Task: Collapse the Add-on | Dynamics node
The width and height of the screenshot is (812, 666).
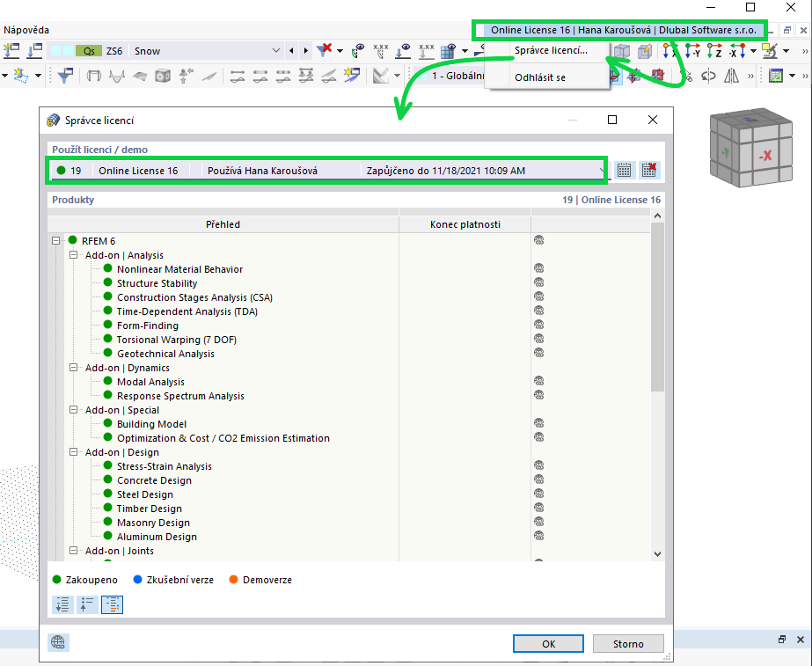Action: (x=74, y=367)
